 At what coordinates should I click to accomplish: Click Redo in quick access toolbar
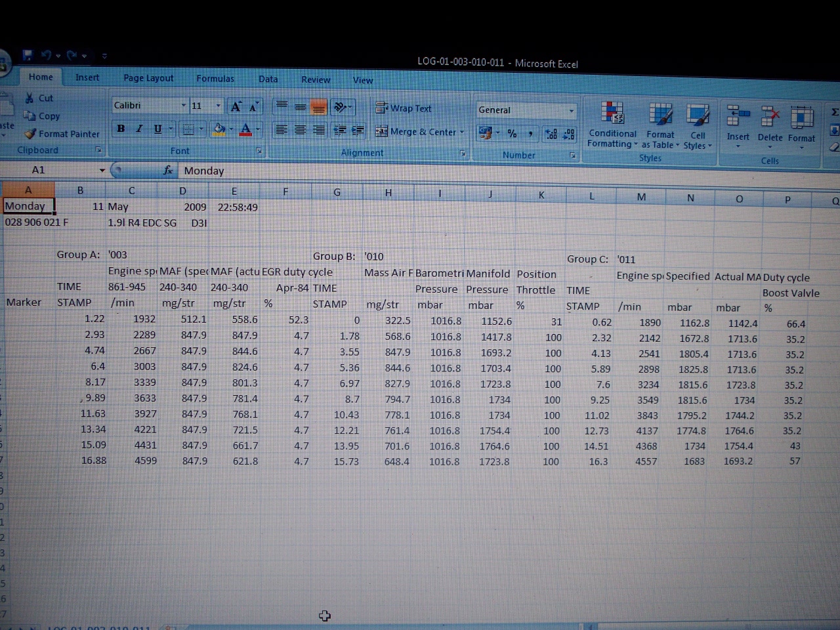click(x=71, y=55)
